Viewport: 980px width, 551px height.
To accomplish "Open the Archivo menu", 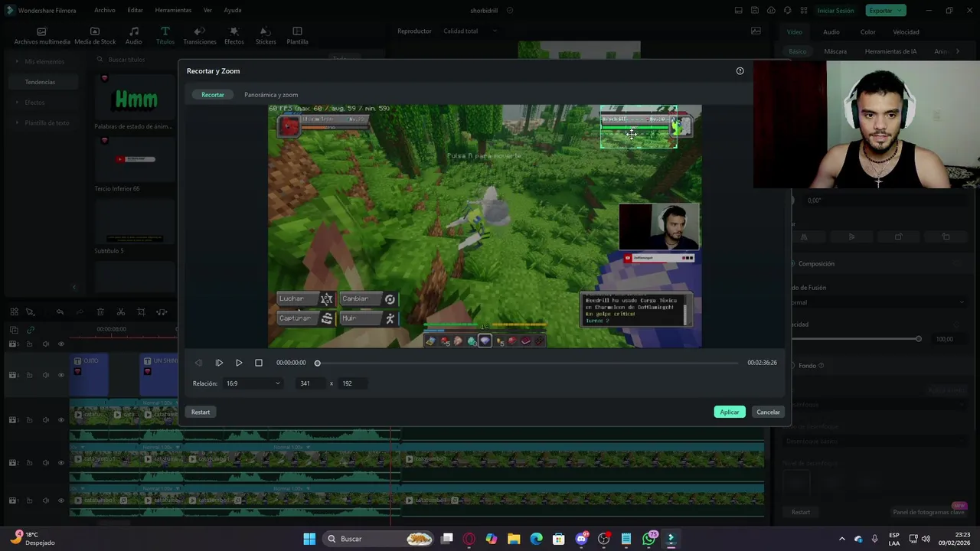I will pos(105,11).
